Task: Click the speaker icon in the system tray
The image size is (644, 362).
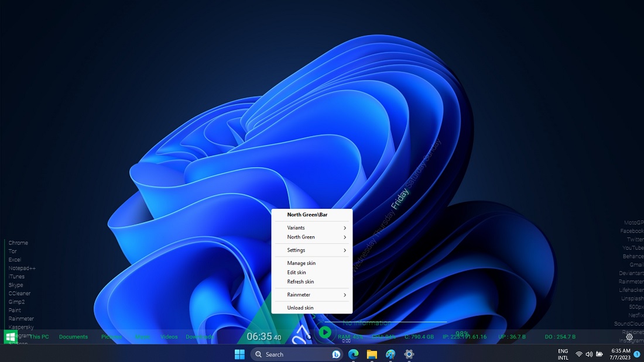Action: point(589,354)
